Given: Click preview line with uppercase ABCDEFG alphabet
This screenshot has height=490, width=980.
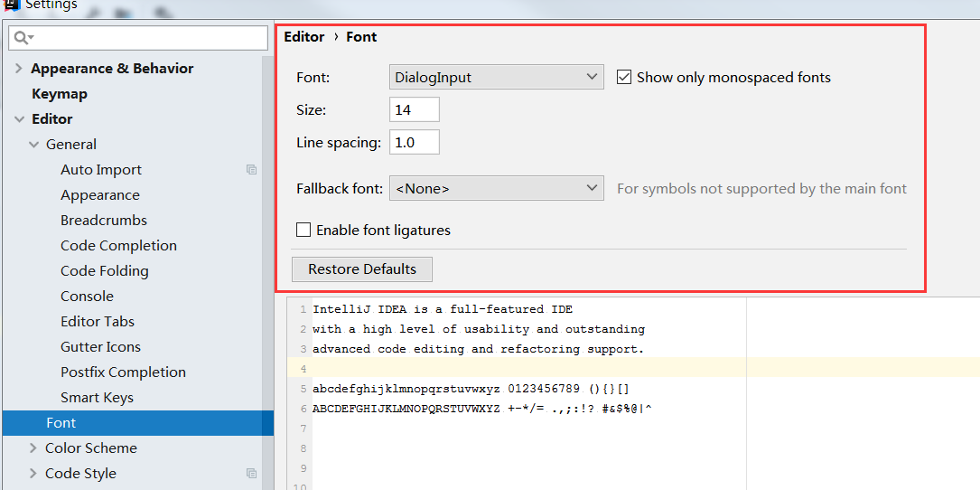Looking at the screenshot, I should click(482, 410).
